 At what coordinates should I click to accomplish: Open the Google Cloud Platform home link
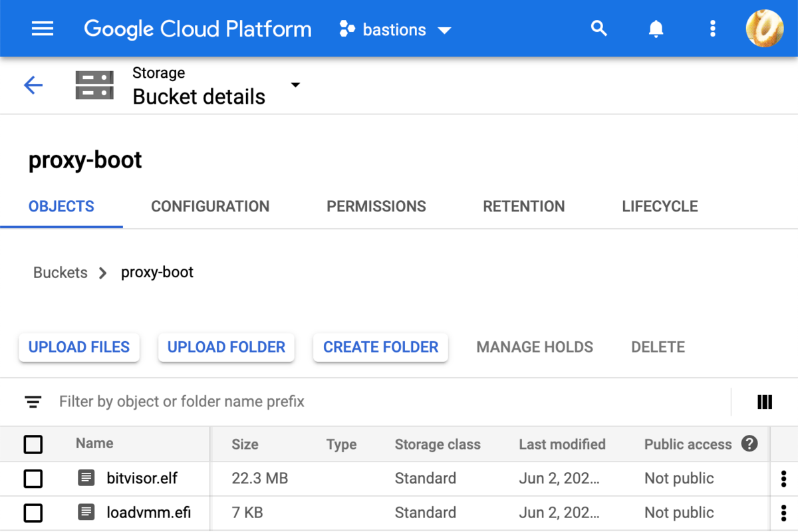point(198,29)
